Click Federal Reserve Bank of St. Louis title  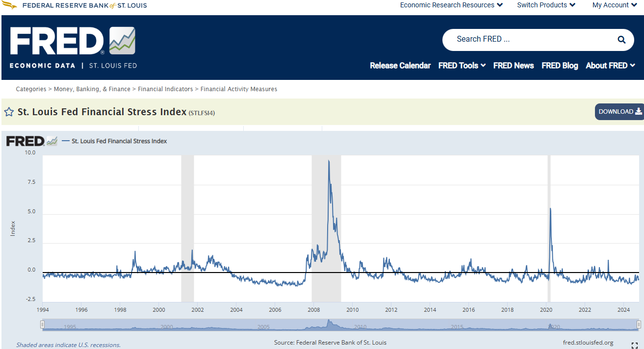[84, 5]
